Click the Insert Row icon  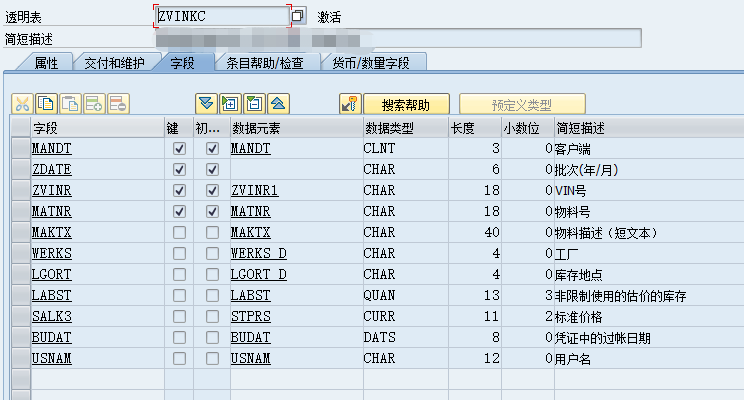pos(94,103)
